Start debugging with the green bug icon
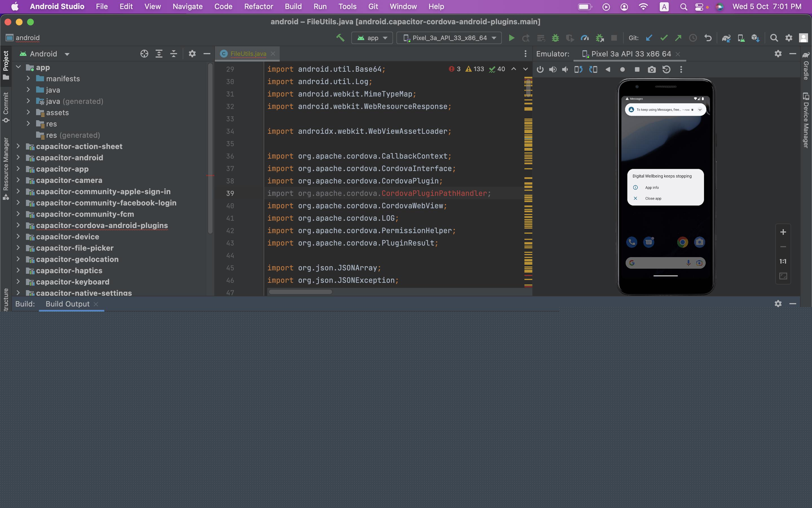The image size is (812, 508). [555, 38]
